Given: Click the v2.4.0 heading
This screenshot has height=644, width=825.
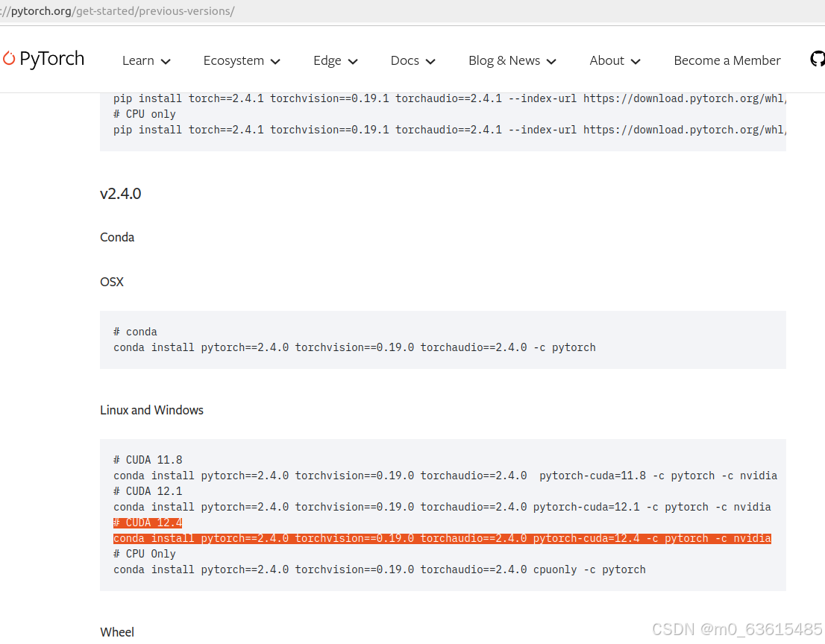Looking at the screenshot, I should pyautogui.click(x=121, y=194).
